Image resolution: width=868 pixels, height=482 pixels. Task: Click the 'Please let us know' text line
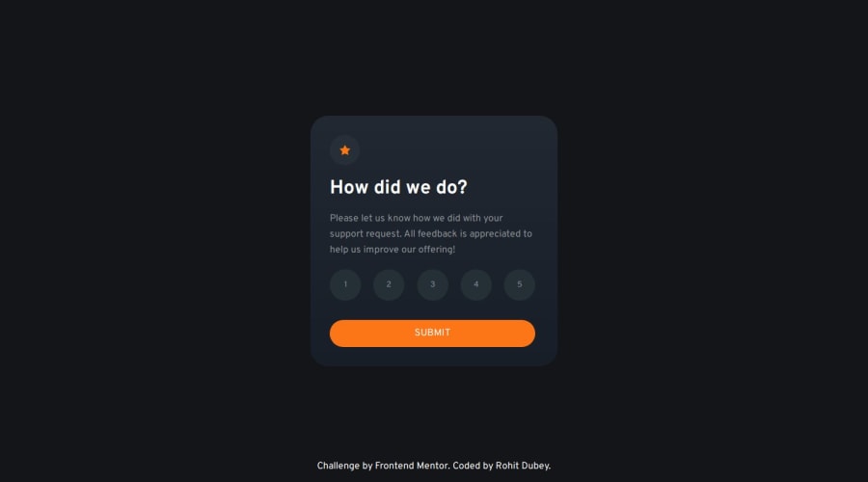[417, 218]
